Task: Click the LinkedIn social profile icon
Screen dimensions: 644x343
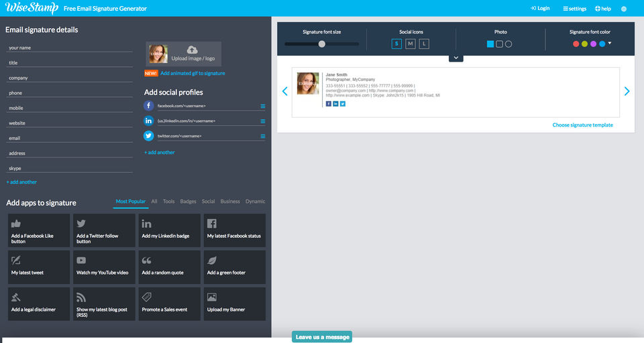Action: pyautogui.click(x=149, y=121)
